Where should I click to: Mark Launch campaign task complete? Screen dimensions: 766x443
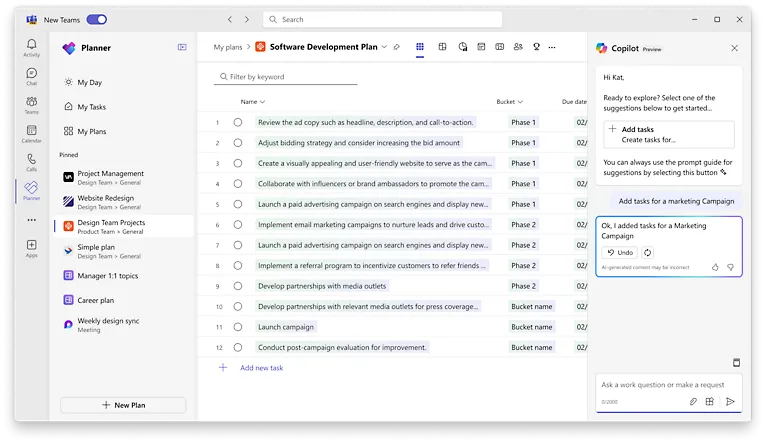(237, 327)
